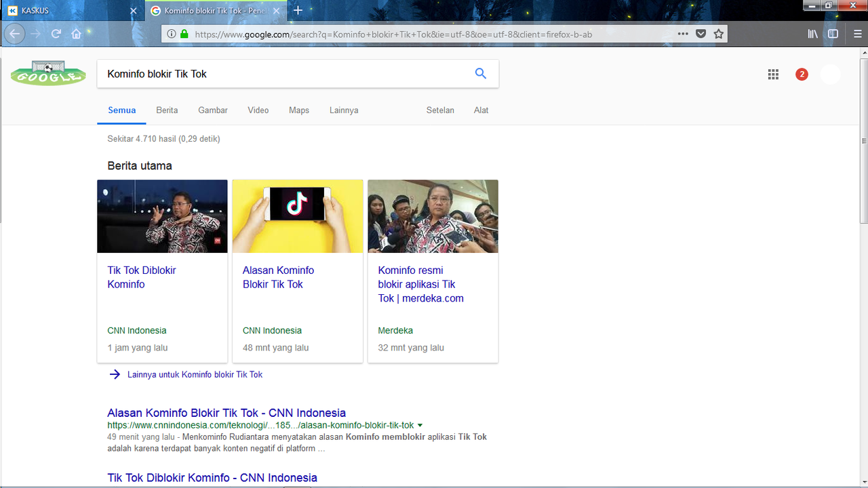This screenshot has width=868, height=488.
Task: Switch to the KASKUS tab
Action: coord(71,11)
